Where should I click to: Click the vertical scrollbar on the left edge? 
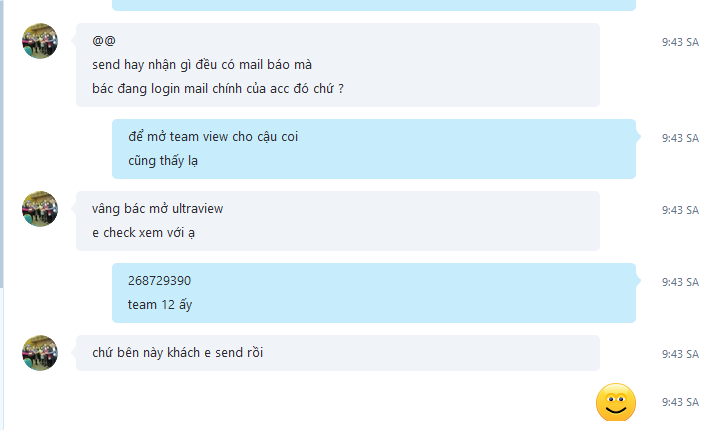[x=2, y=144]
